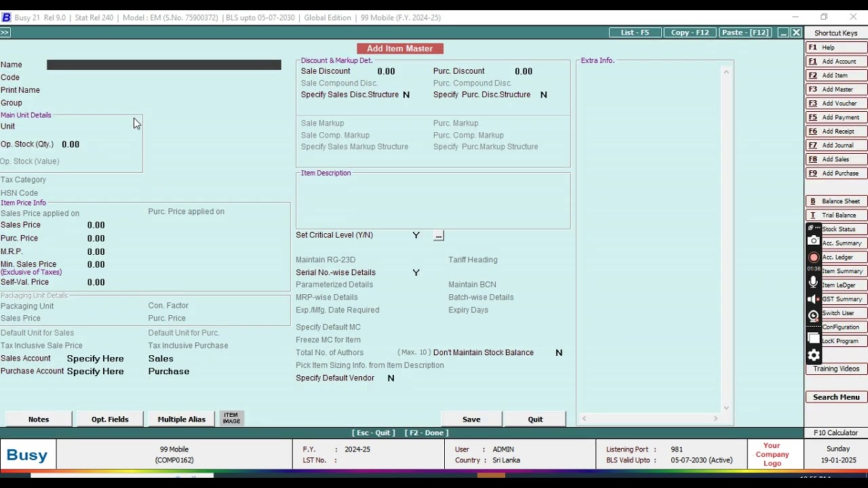Open the F1 Help shortcut

(x=837, y=47)
